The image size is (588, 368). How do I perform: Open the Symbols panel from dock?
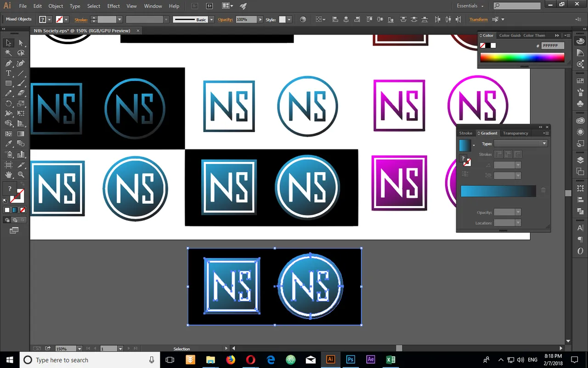580,105
